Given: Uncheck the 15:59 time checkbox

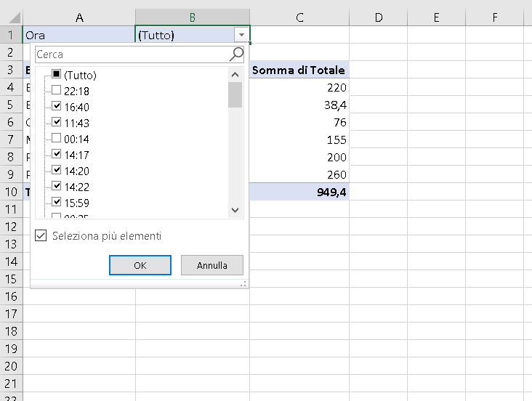Looking at the screenshot, I should [56, 202].
